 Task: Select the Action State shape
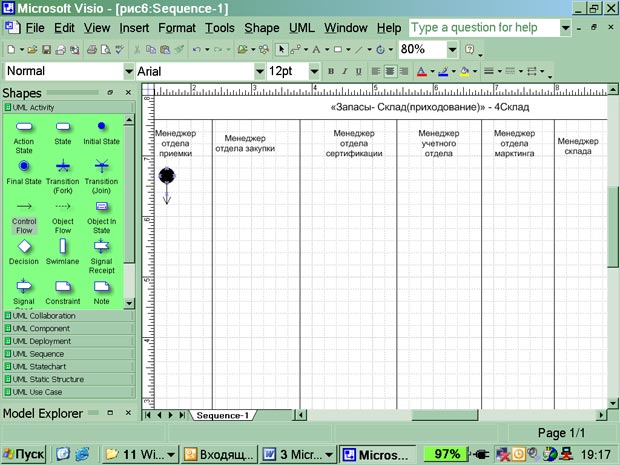(x=24, y=128)
